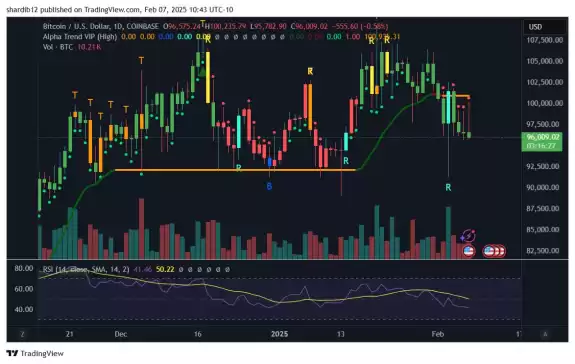Viewport: 575px width, 364px height.
Task: Click the orange R label above the January candle
Action: click(x=310, y=71)
